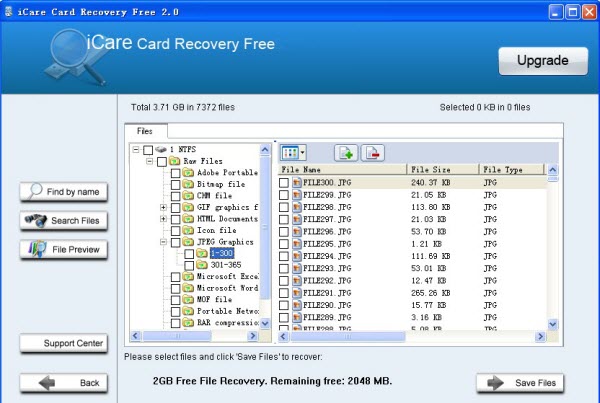Image resolution: width=600 pixels, height=403 pixels.
Task: Click the file list scroll right arrow
Action: [540, 337]
